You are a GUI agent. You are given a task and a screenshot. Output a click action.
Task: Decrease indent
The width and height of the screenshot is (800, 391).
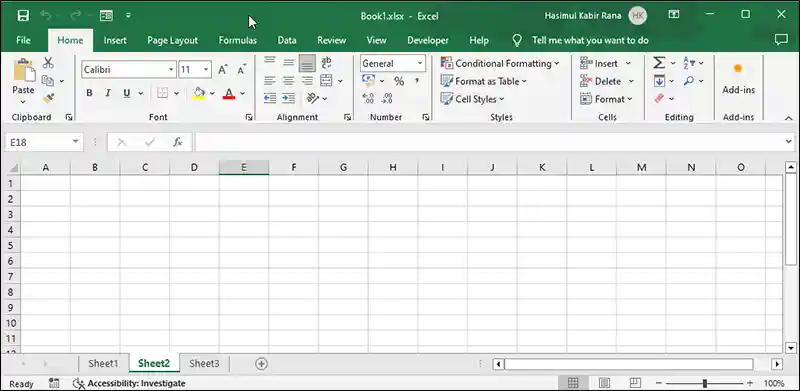(x=270, y=98)
